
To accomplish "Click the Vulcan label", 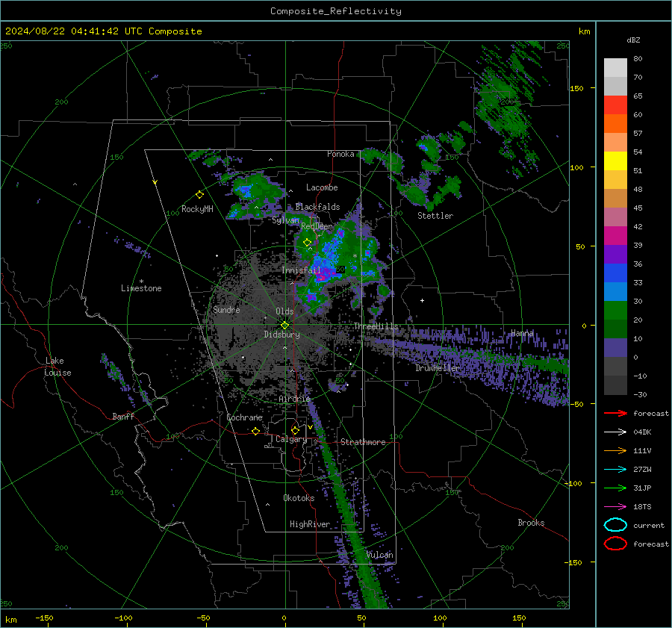I will coord(380,555).
